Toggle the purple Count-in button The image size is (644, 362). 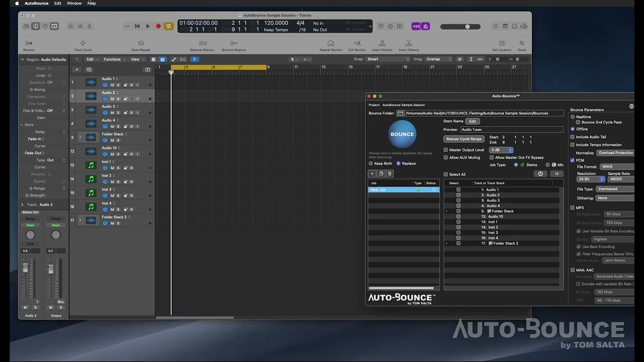416,26
